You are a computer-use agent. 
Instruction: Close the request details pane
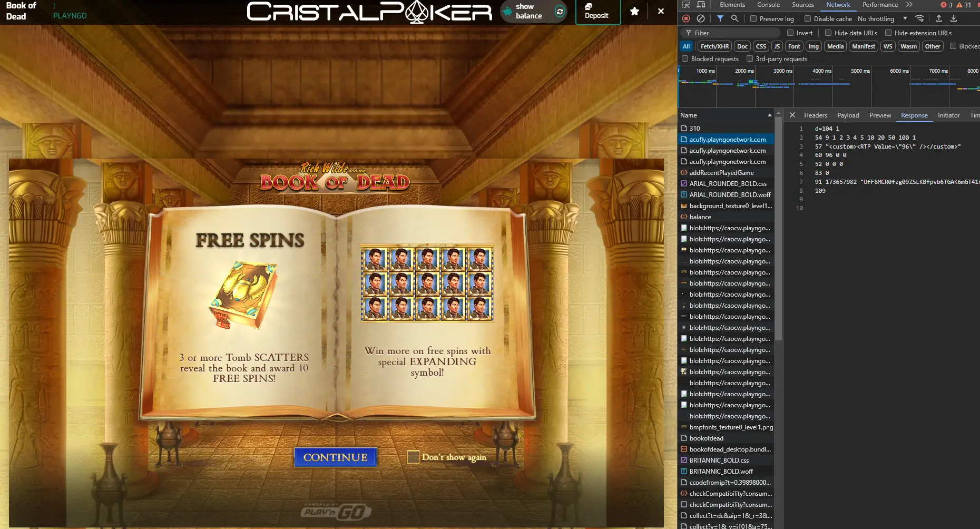click(792, 115)
